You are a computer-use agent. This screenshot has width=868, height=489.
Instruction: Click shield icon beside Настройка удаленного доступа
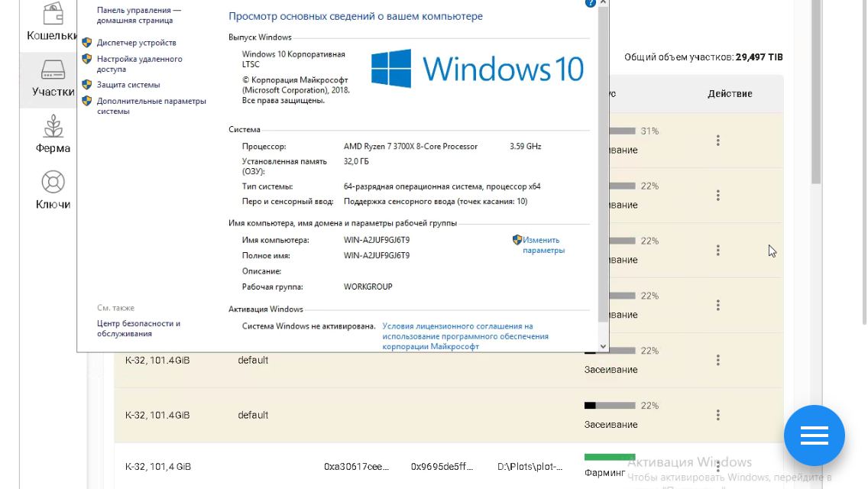point(87,59)
